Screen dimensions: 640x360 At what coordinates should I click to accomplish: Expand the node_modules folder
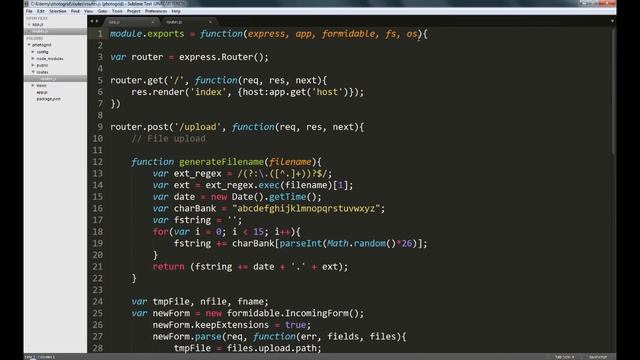33,59
